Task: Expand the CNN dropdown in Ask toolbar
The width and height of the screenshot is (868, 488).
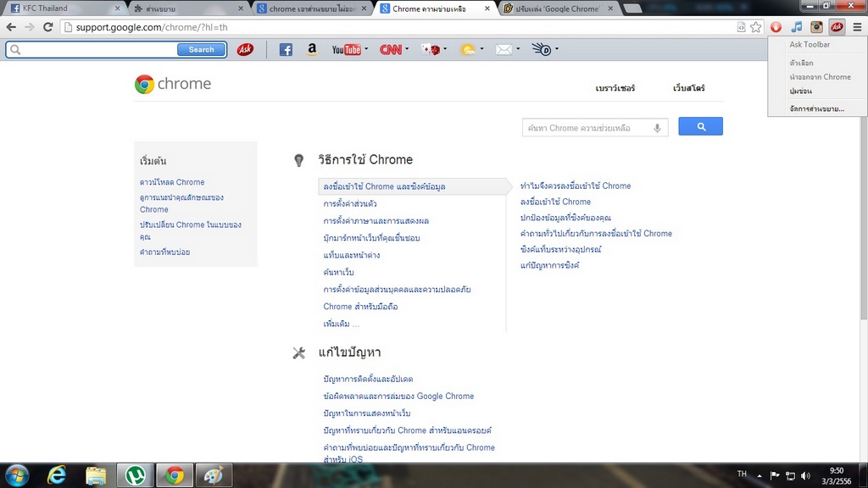Action: click(x=407, y=49)
